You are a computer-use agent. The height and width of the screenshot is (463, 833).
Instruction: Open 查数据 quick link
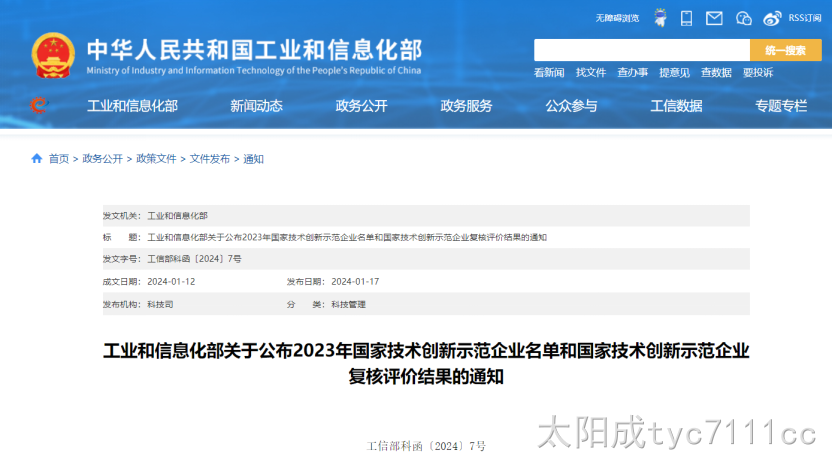[x=716, y=73]
